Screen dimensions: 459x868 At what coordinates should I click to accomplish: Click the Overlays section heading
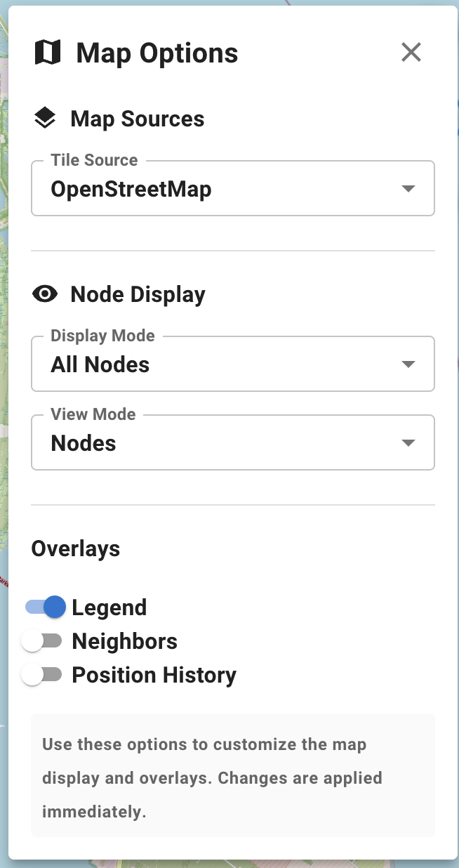pos(75,548)
